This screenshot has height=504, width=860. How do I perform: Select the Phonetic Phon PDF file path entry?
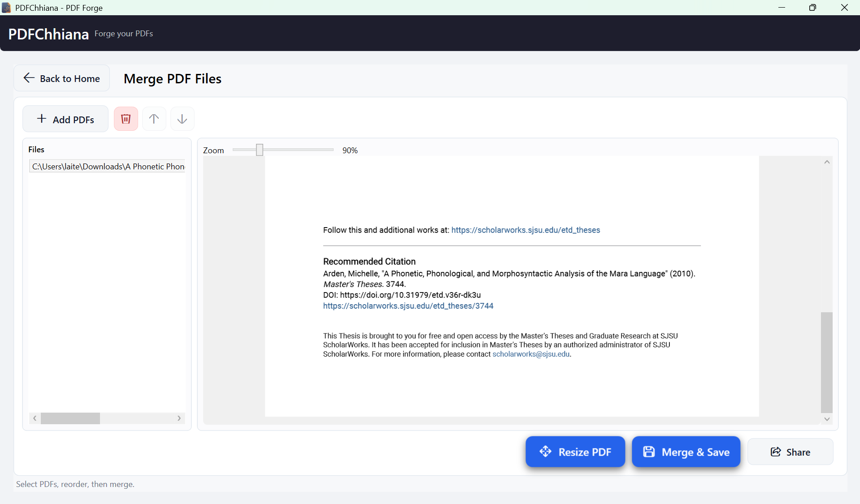point(107,166)
